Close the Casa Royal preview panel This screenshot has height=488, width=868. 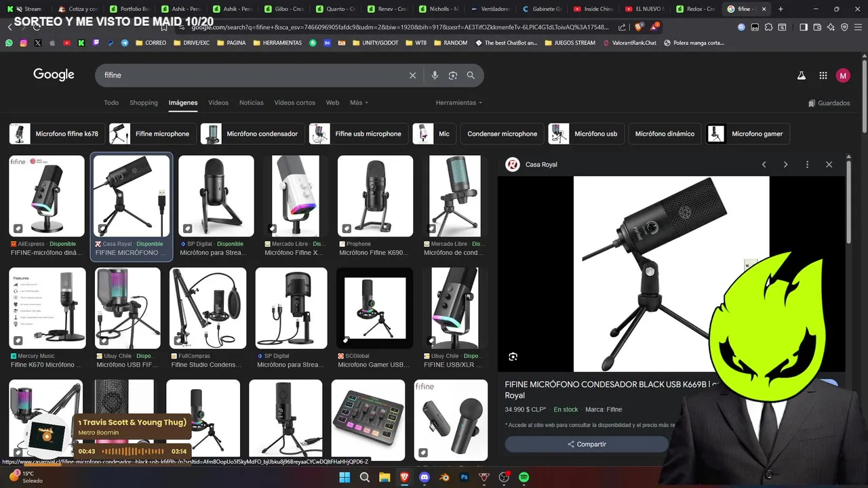click(829, 165)
